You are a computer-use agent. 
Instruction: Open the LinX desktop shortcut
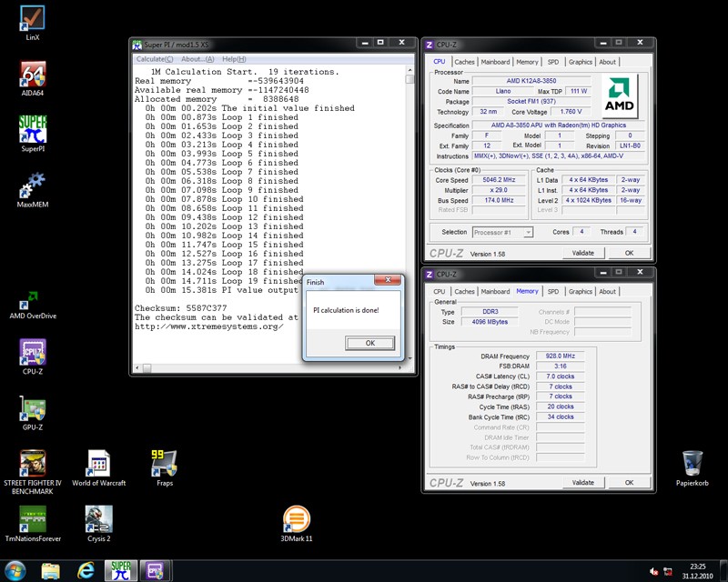tap(33, 24)
